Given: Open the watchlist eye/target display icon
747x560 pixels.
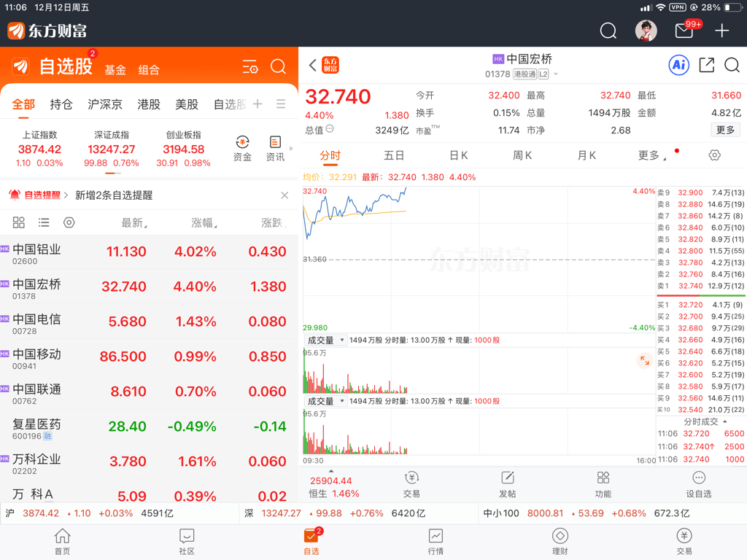Looking at the screenshot, I should pyautogui.click(x=69, y=222).
